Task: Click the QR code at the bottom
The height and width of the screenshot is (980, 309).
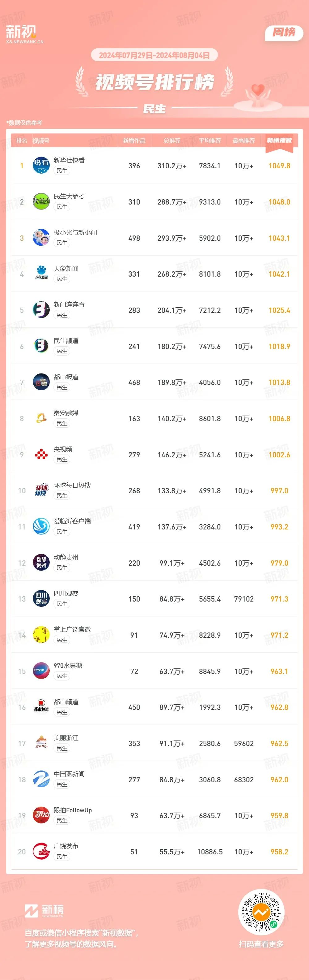Action: click(x=261, y=912)
